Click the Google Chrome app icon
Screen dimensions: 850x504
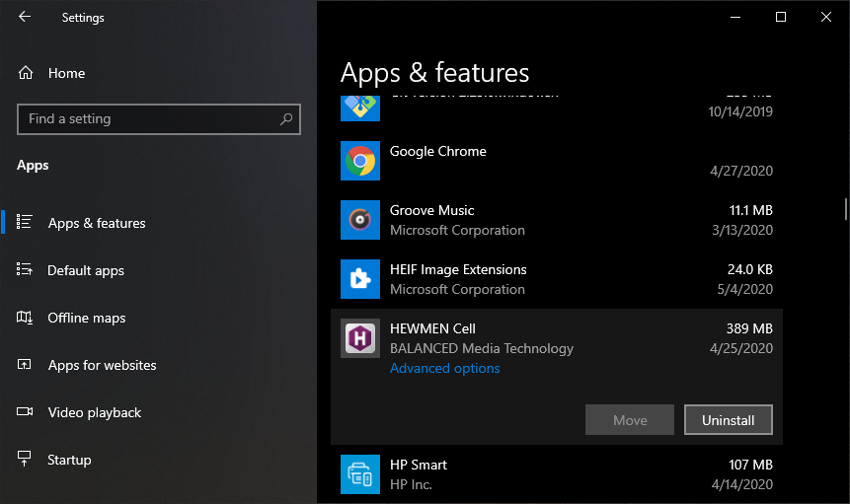(x=360, y=161)
